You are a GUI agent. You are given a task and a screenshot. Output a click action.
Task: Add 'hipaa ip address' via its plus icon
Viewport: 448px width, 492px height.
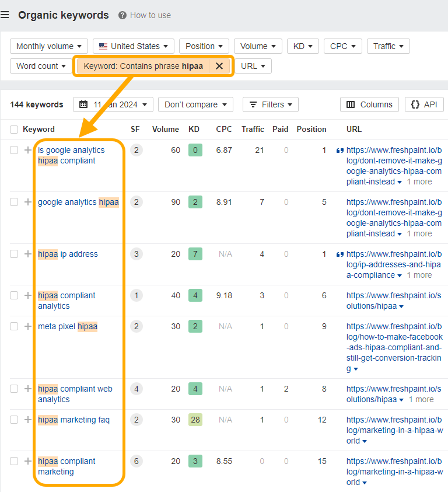[x=28, y=254]
